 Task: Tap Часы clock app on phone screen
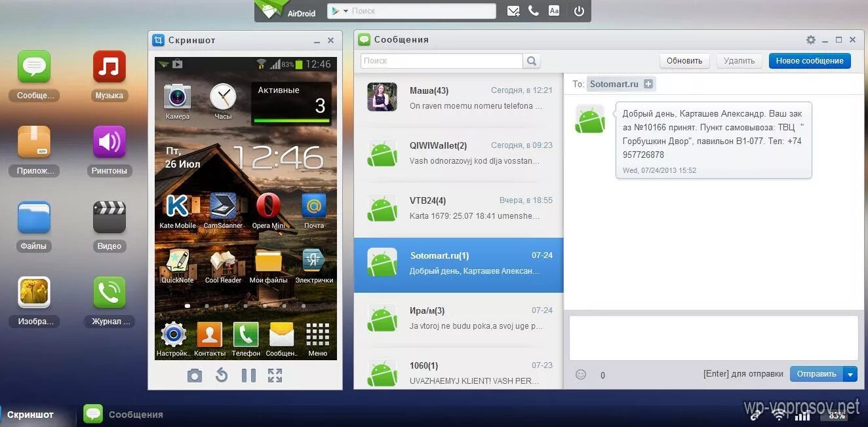(223, 102)
